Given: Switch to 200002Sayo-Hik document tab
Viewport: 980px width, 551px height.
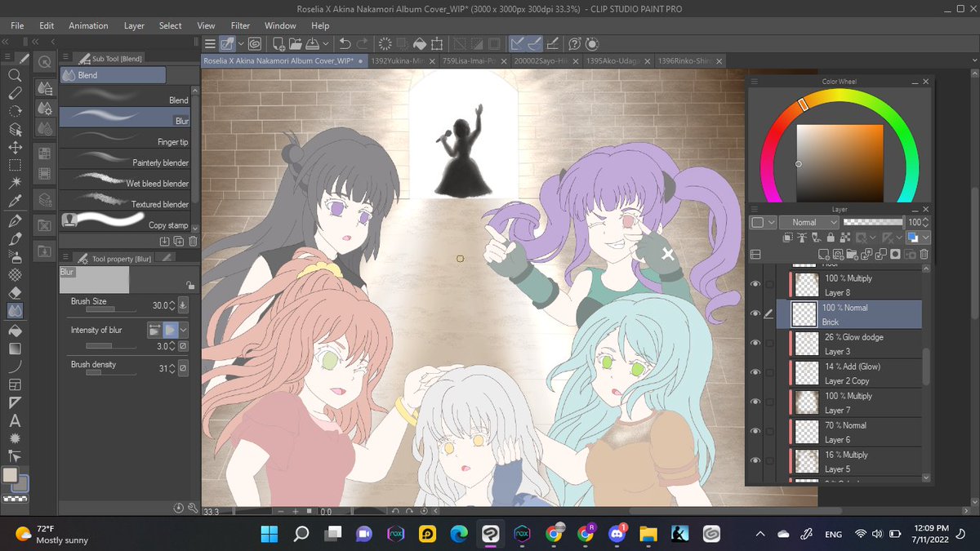Looking at the screenshot, I should [546, 60].
